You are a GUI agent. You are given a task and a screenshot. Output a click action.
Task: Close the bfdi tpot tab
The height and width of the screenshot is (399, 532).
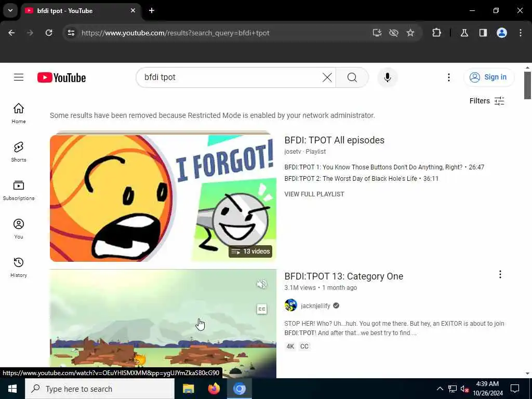click(x=133, y=10)
